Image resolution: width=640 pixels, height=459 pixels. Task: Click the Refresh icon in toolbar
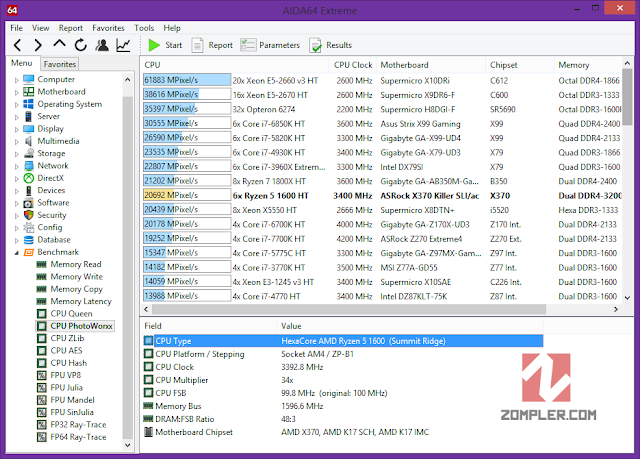point(80,45)
